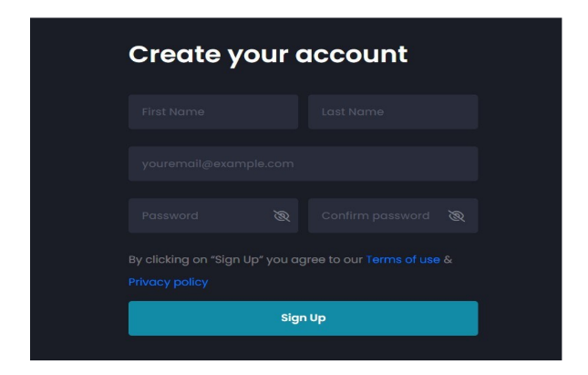Click the crossed-out eye icon beside Password
Image resolution: width=588 pixels, height=375 pixels.
282,216
